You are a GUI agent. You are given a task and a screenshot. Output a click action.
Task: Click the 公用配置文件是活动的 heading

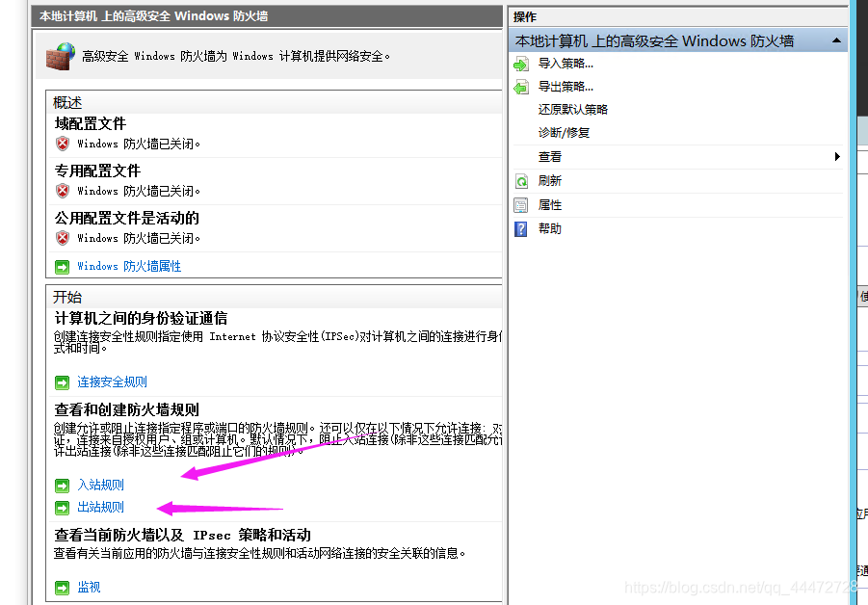(x=127, y=218)
